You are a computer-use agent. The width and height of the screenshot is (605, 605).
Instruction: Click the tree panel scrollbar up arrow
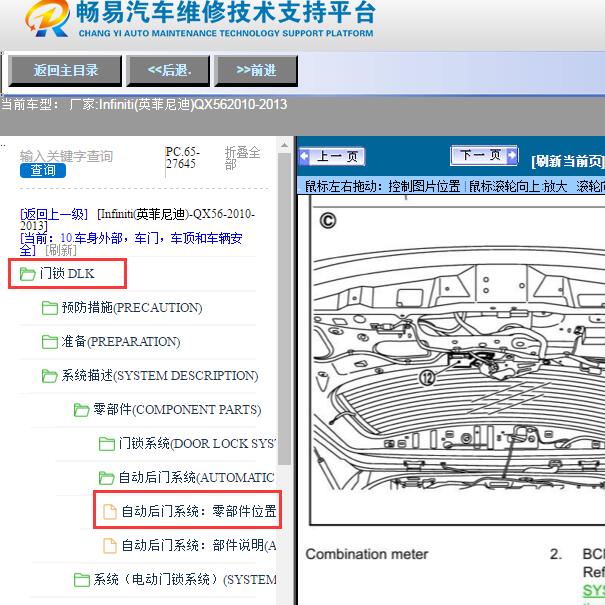[x=284, y=146]
